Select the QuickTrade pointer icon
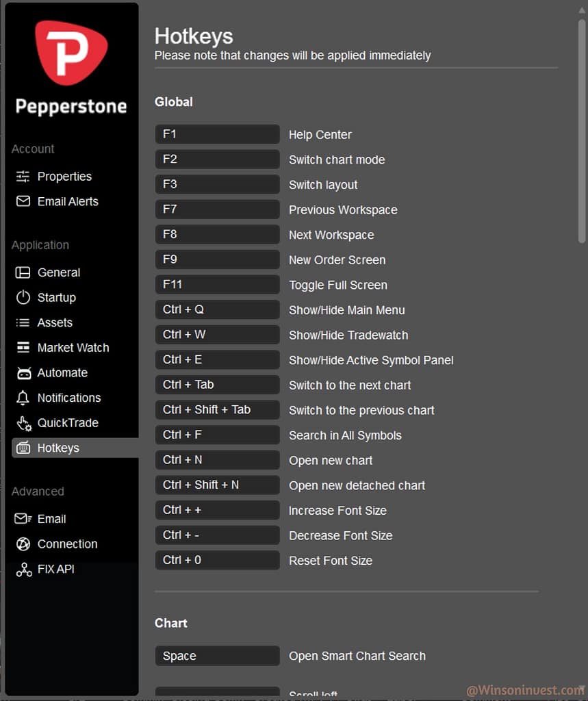Viewport: 588px width, 701px height. pos(24,423)
